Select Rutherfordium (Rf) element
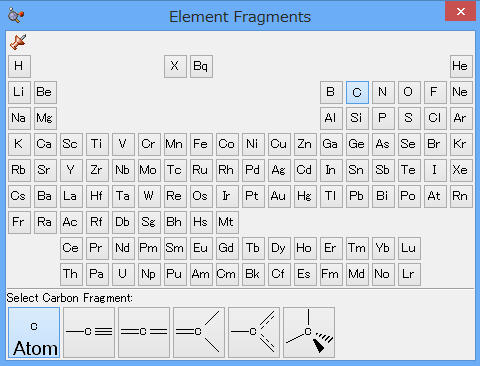 click(x=97, y=222)
